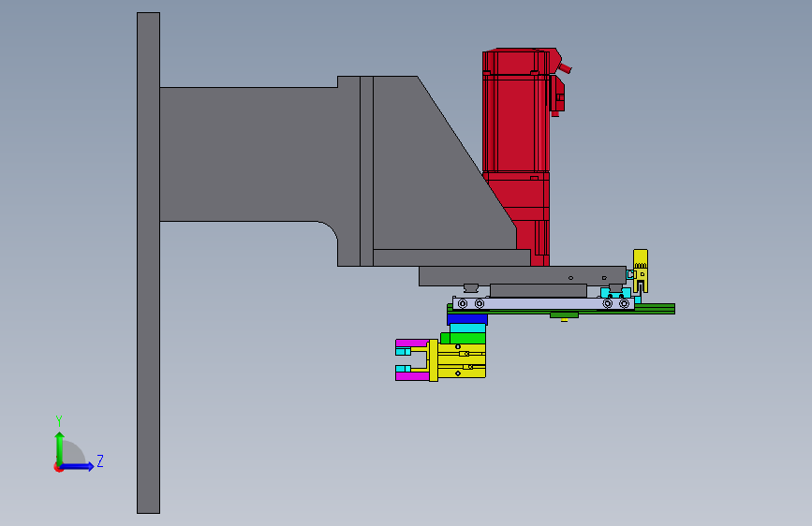Select the motor cable connector on top right

click(564, 67)
